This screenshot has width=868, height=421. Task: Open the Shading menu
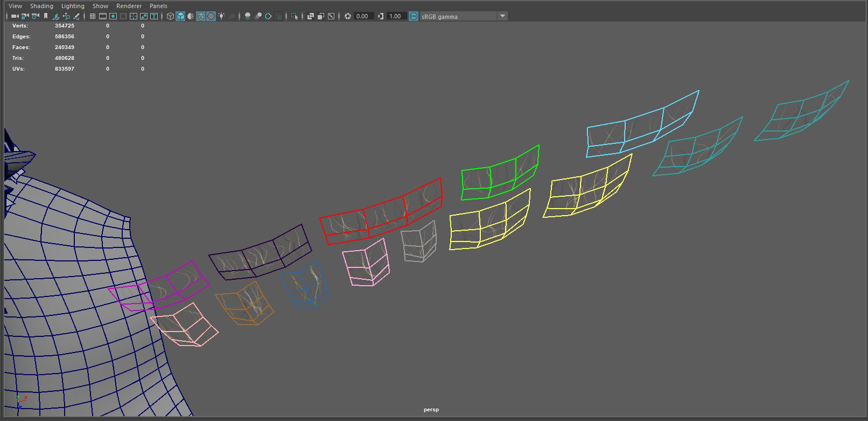click(x=41, y=6)
